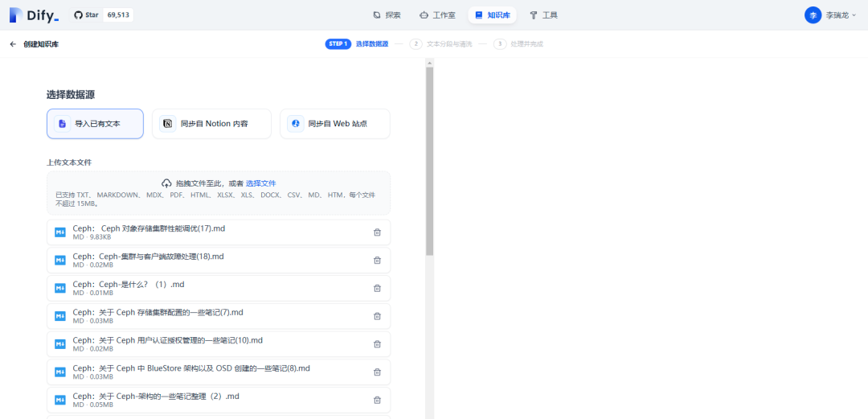This screenshot has width=868, height=419.
Task: Click MD icon of Ceph-架构的一些笔记整理（2）.md
Action: [x=60, y=400]
